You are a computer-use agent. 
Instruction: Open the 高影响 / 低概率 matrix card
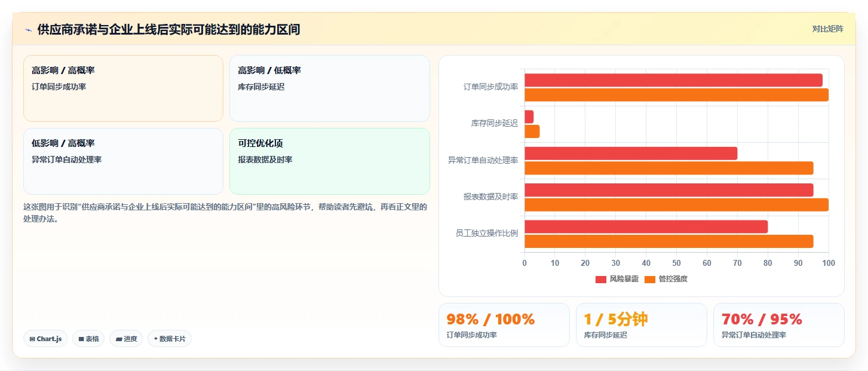[330, 88]
